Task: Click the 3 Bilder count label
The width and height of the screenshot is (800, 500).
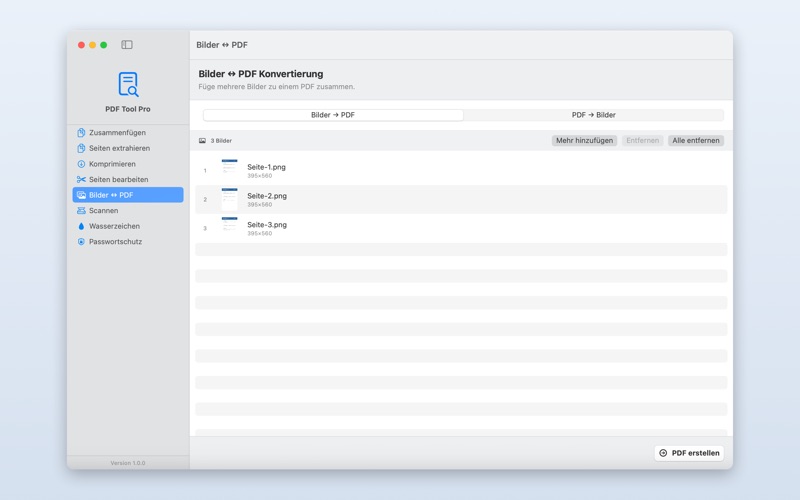Action: point(221,141)
